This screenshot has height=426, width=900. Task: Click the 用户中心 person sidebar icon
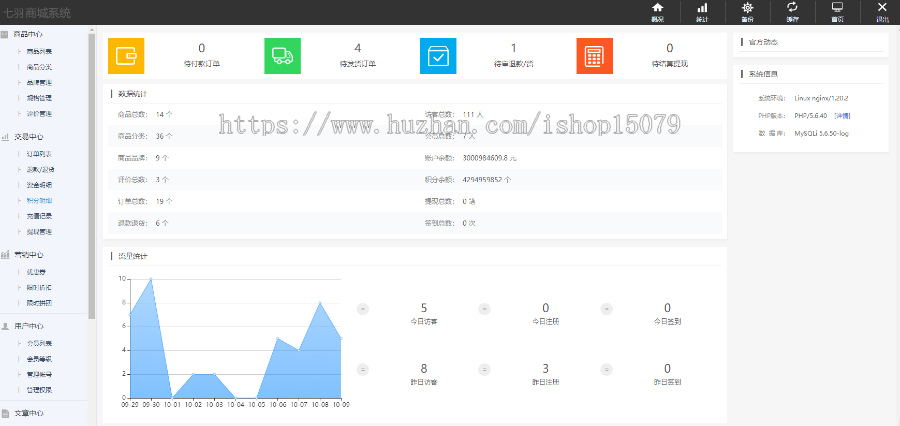point(5,326)
